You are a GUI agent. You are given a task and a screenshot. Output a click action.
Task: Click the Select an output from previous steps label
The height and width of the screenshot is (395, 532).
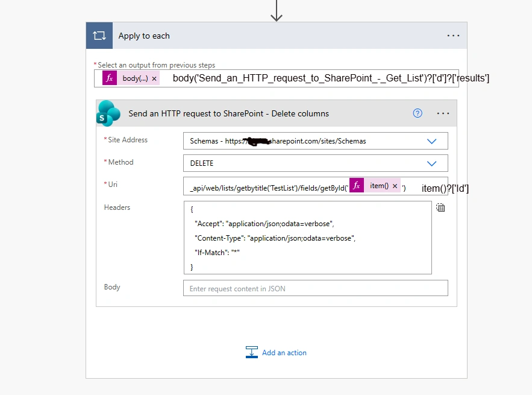coord(157,65)
